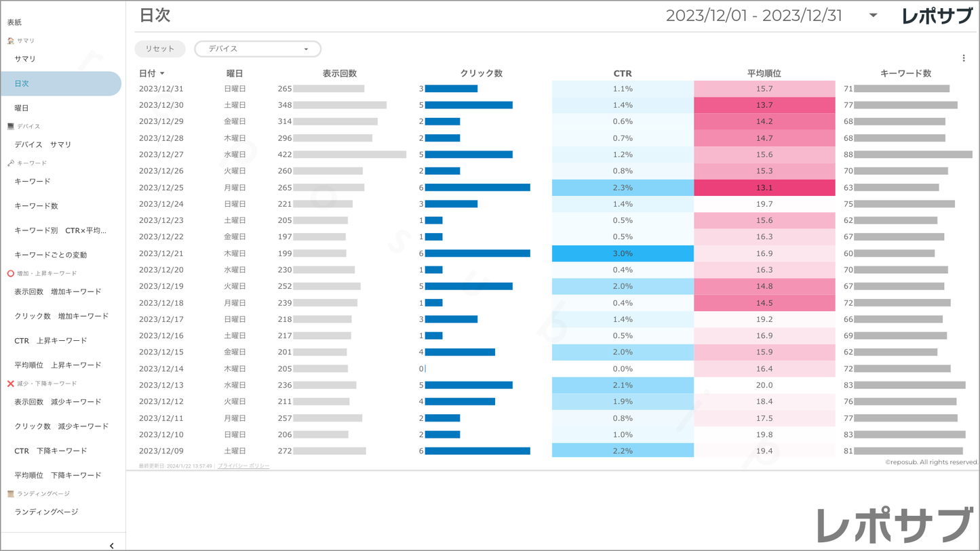Click the laptop icon beside デバイス section

pyautogui.click(x=11, y=127)
